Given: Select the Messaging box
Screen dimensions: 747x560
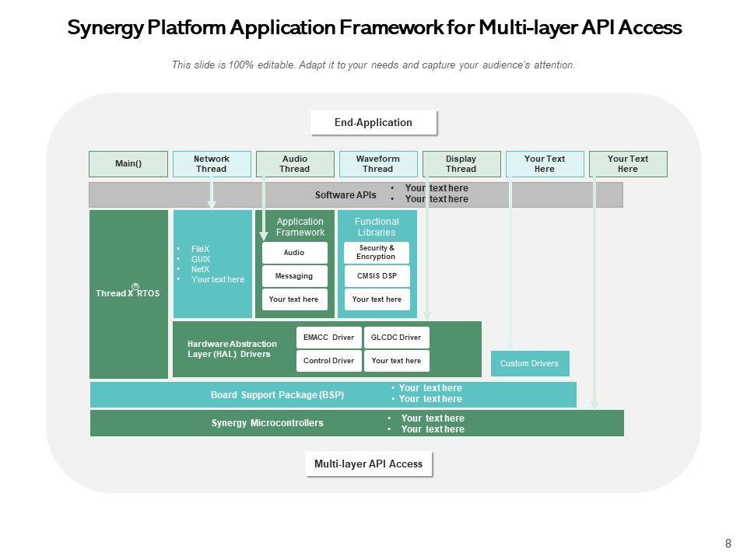Looking at the screenshot, I should pos(294,276).
